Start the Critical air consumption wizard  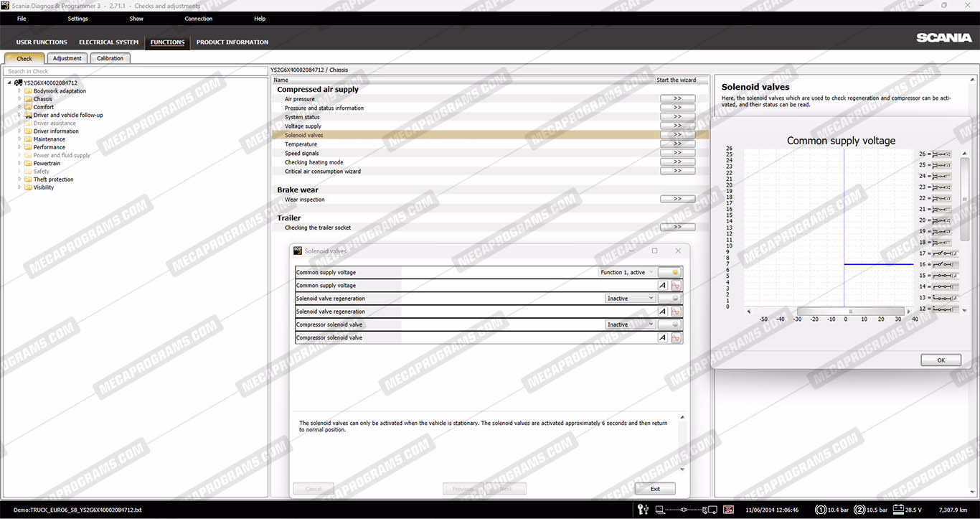click(x=677, y=171)
